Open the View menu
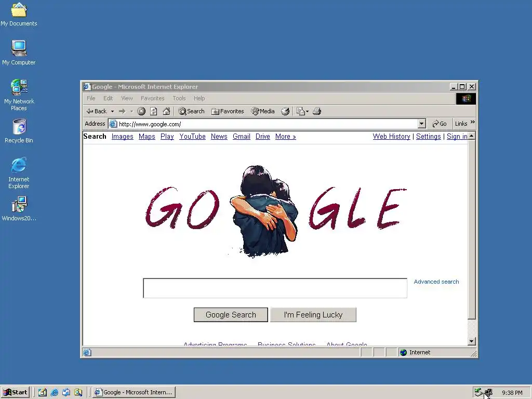The width and height of the screenshot is (532, 399). [127, 98]
